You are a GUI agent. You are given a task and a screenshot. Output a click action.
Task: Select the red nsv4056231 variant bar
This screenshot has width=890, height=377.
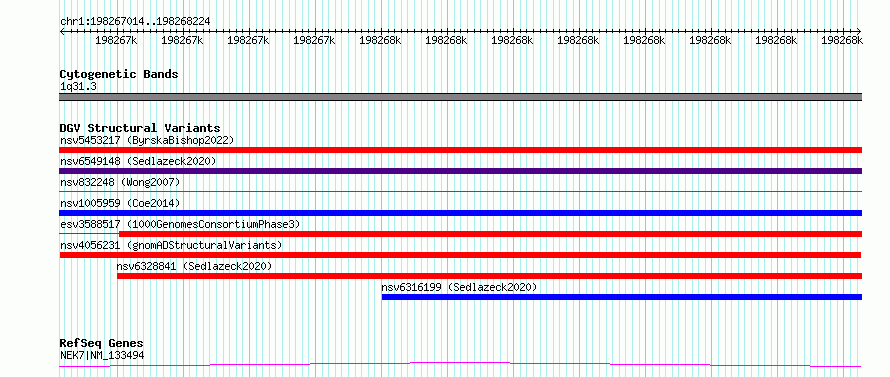click(x=461, y=255)
